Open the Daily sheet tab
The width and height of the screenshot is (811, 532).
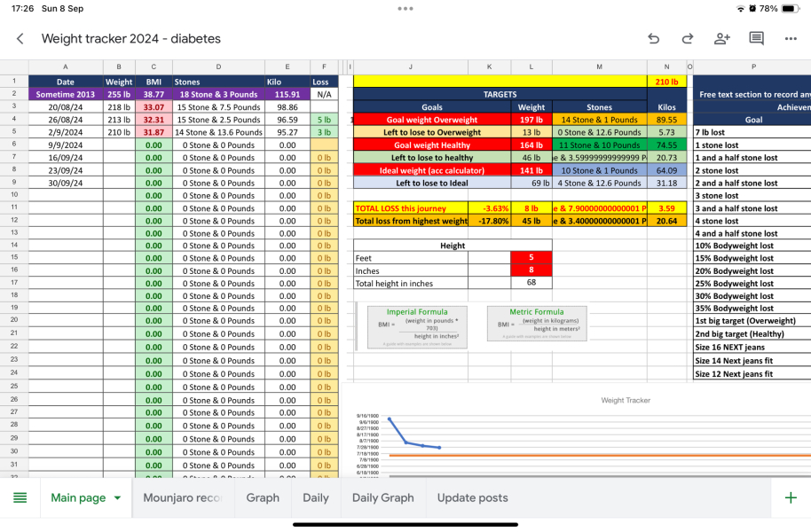click(315, 497)
